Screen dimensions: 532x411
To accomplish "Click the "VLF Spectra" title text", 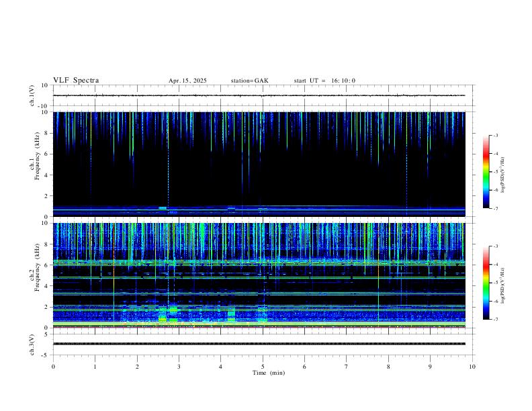I will point(76,81).
